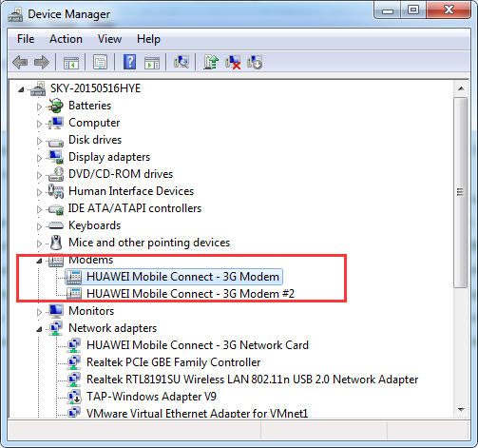Click Scan for hardware changes icon

[x=182, y=62]
